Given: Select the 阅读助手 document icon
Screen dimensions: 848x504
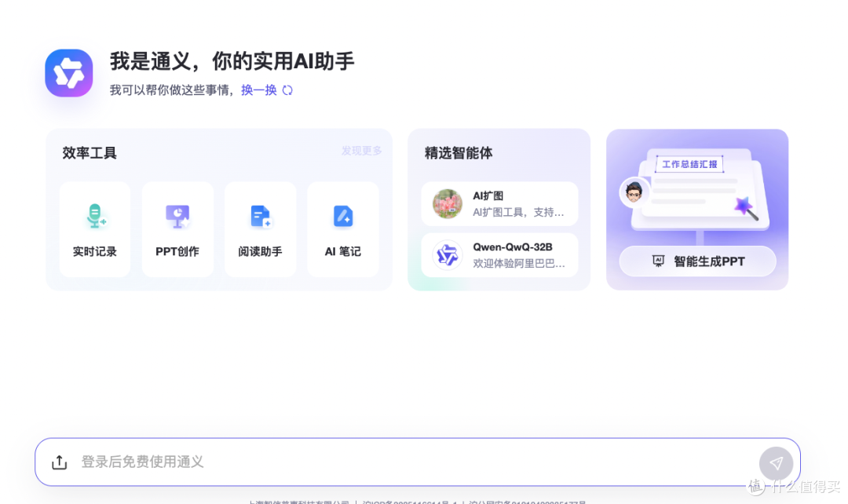Looking at the screenshot, I should click(x=260, y=216).
